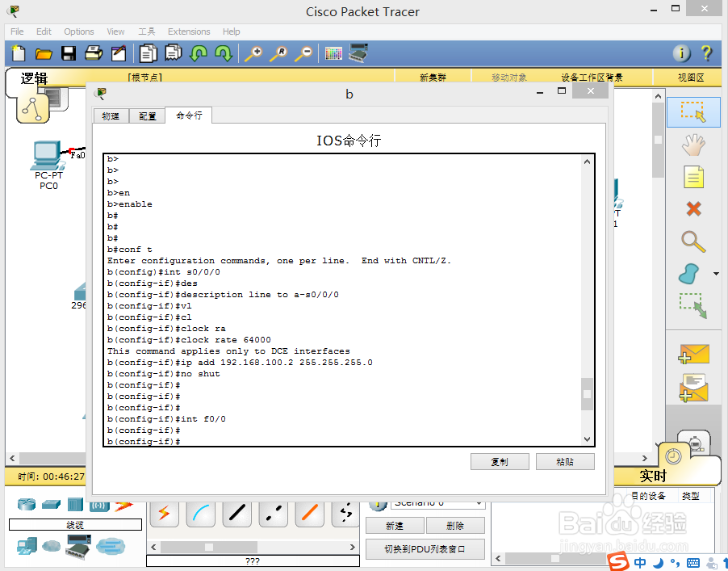Click the Paste toolbar icon
The height and width of the screenshot is (571, 728).
174,52
